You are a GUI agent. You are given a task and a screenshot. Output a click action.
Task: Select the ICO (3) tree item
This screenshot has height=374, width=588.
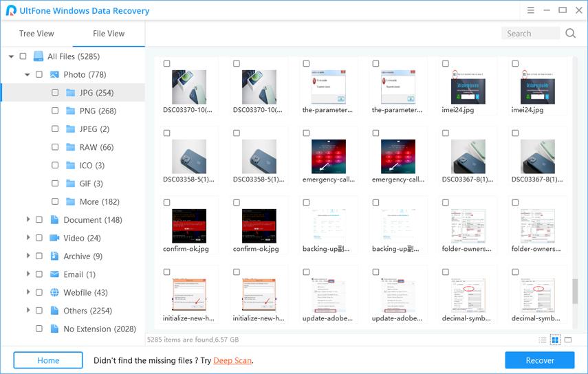click(x=92, y=165)
